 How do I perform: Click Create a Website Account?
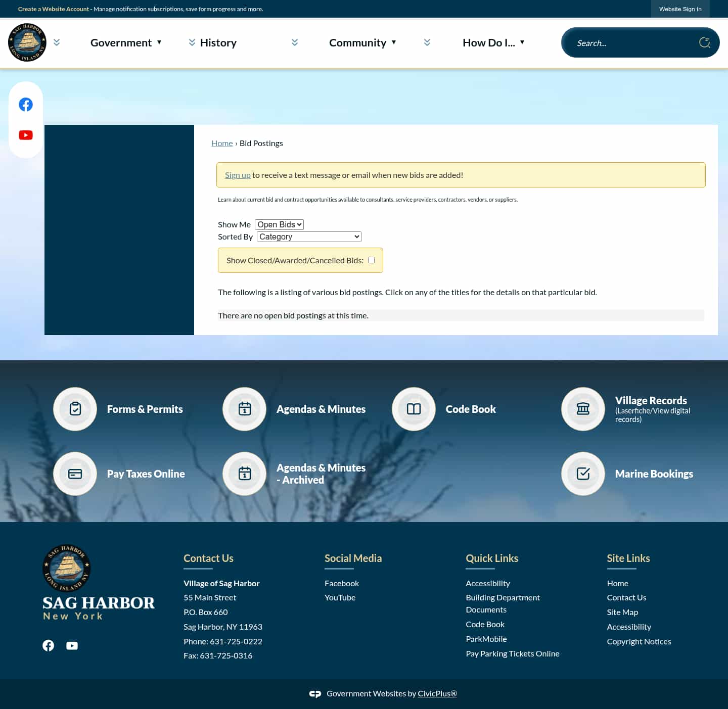pos(54,9)
